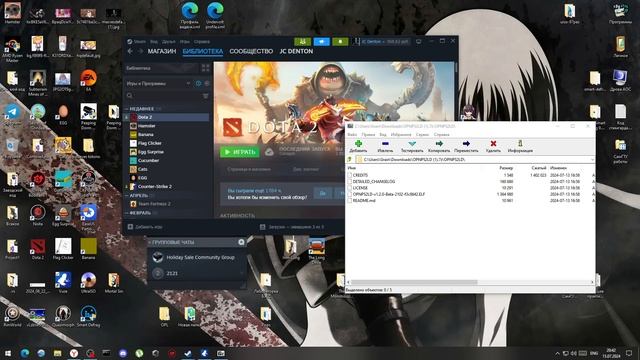Click the blue announcements button in Steam header
Viewport: 640px width, 360px height.
tap(322, 42)
